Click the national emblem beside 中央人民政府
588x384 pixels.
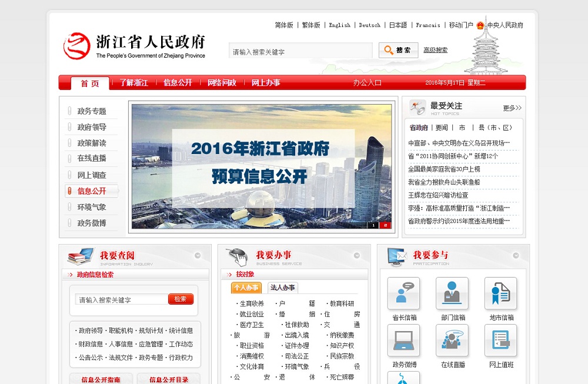pyautogui.click(x=480, y=25)
